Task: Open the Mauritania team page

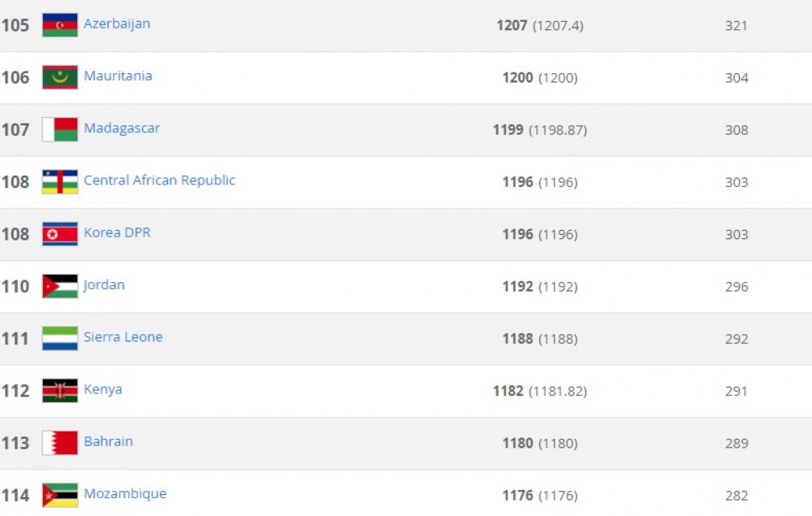Action: click(118, 76)
